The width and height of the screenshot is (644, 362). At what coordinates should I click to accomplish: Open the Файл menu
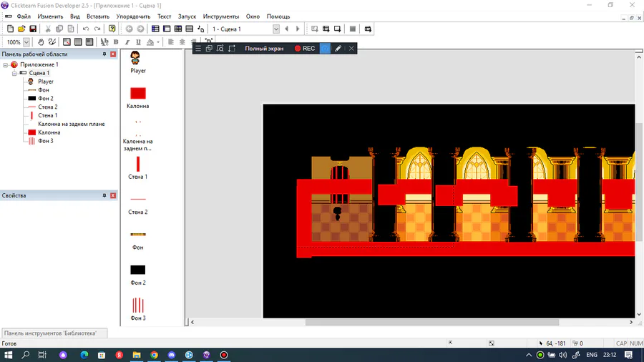(x=24, y=16)
